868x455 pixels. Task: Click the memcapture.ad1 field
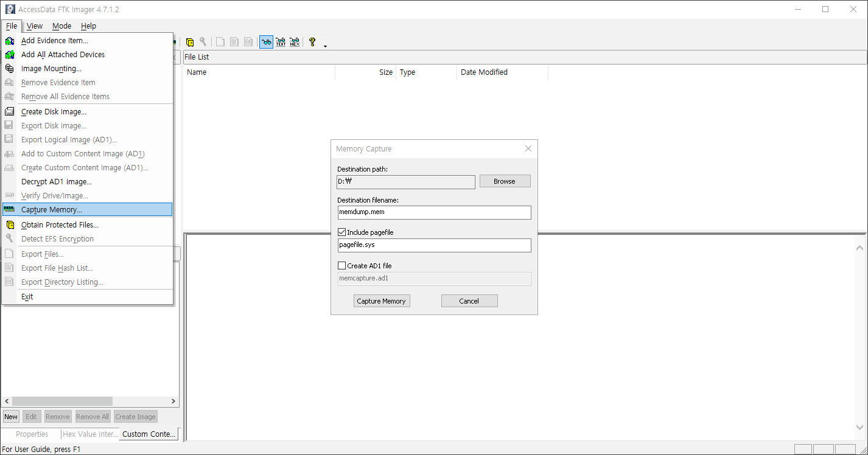click(435, 279)
